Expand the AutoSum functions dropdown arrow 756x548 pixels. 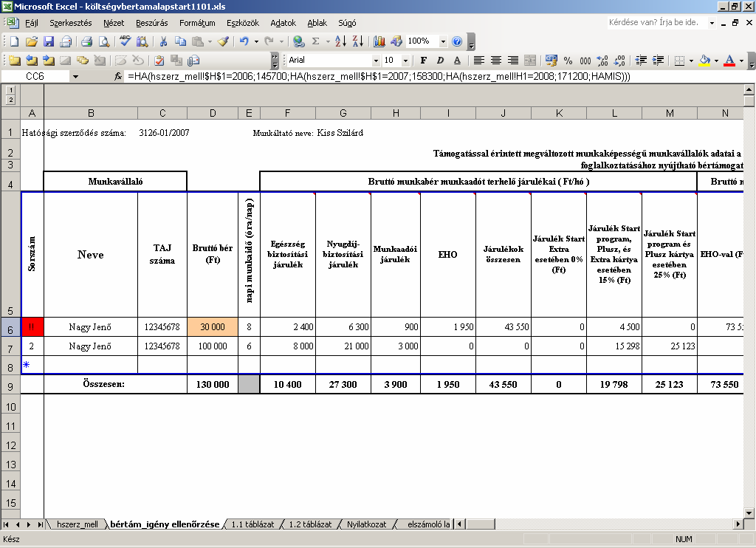(328, 41)
